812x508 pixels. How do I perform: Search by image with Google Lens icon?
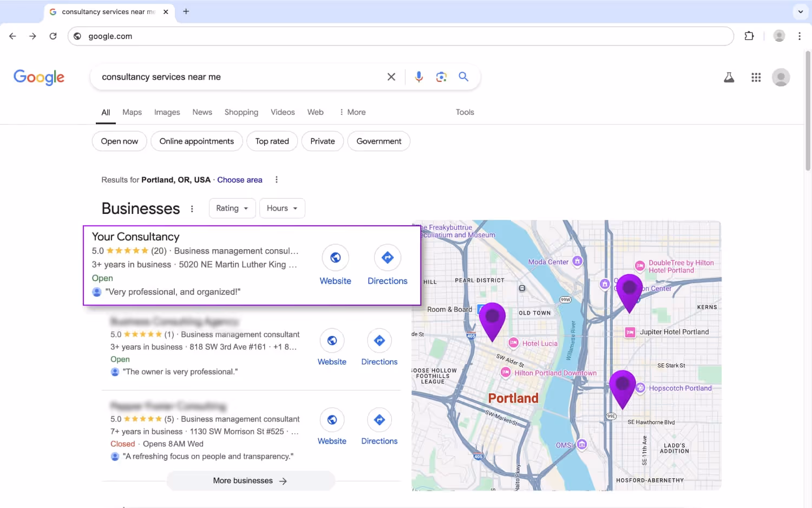(x=441, y=77)
